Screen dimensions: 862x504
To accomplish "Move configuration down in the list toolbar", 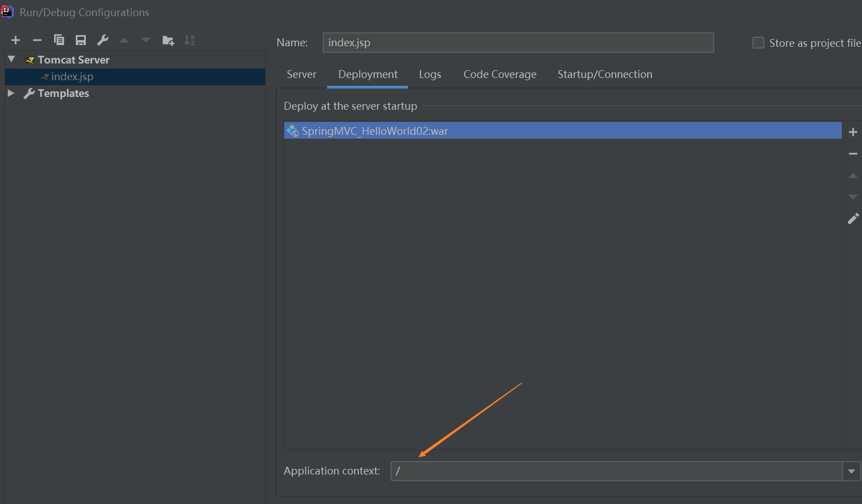I will coord(146,40).
